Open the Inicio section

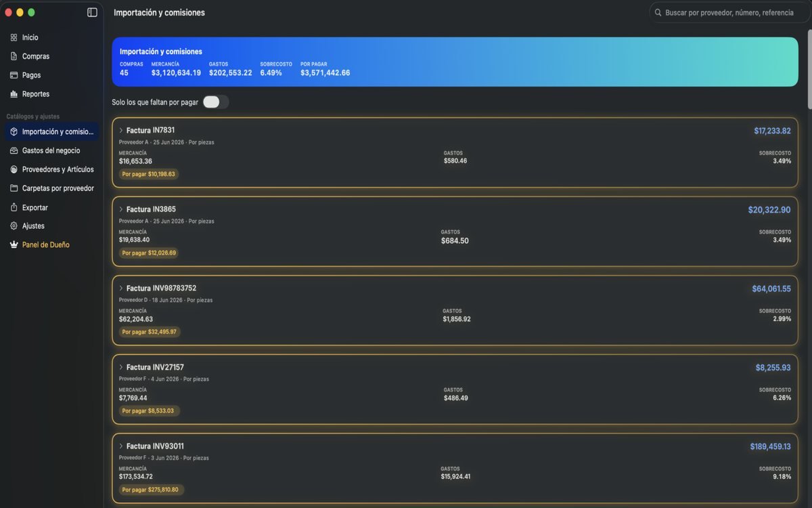51,37
